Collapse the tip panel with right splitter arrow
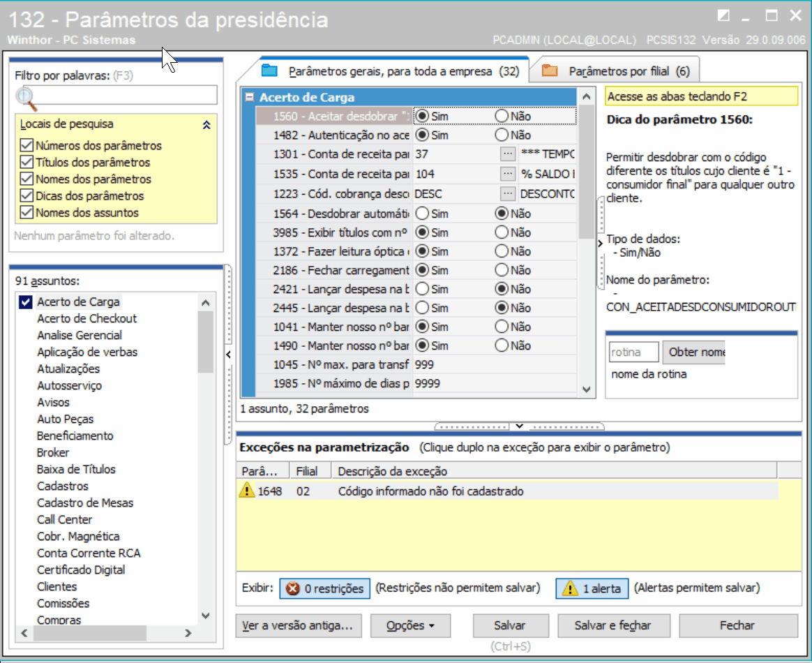Screen dimensions: 812x663 (x=600, y=242)
